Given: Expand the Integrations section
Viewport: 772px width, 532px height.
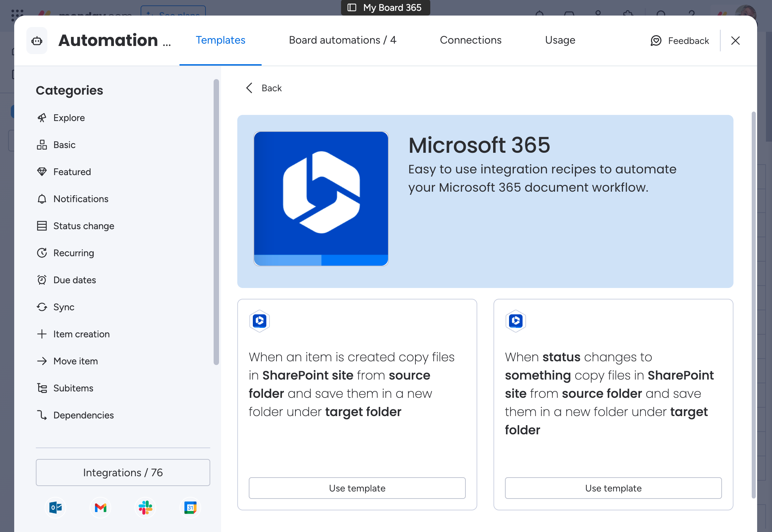Looking at the screenshot, I should (123, 472).
